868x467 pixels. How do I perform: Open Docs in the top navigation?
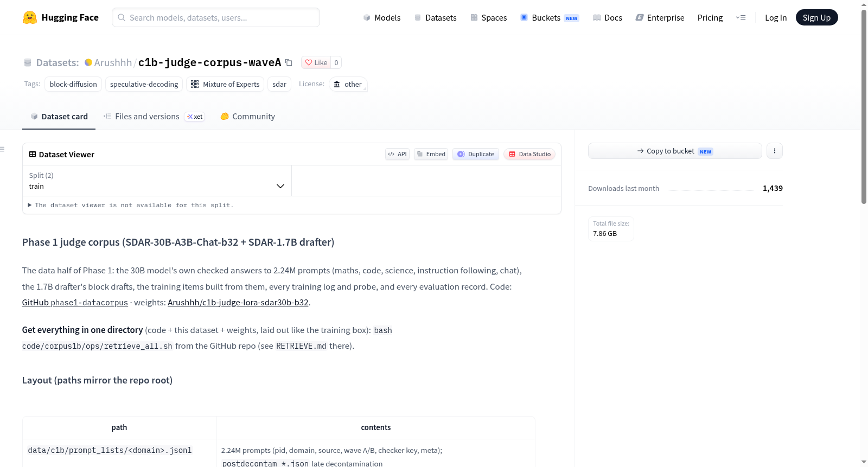(607, 17)
